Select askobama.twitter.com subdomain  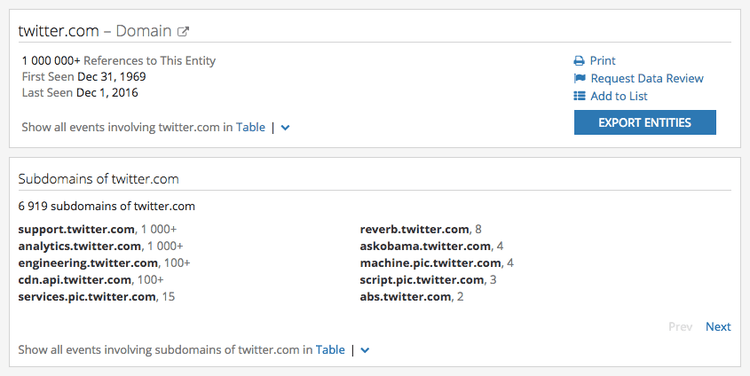point(425,246)
